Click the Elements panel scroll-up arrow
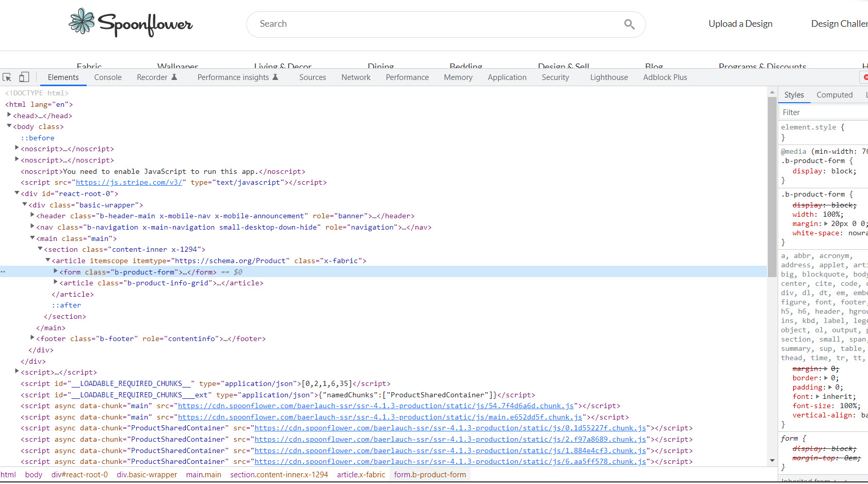This screenshot has width=868, height=484. [772, 92]
